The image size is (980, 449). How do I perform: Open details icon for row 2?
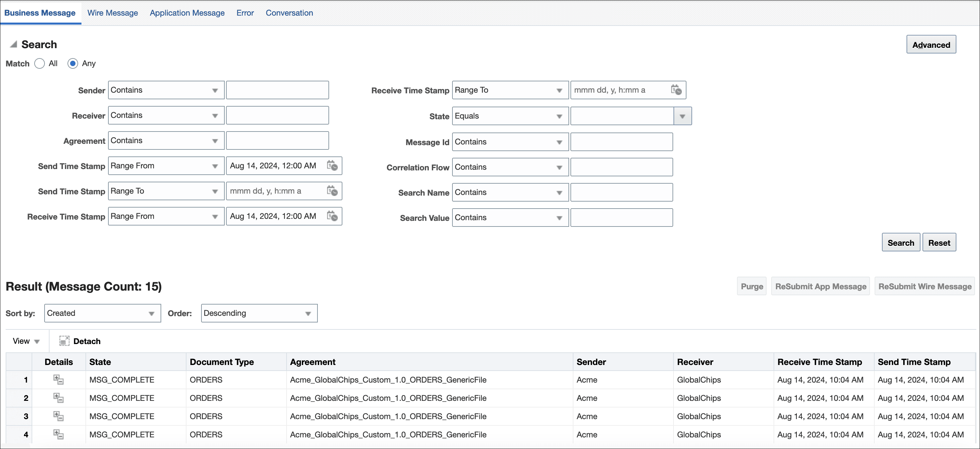tap(58, 398)
